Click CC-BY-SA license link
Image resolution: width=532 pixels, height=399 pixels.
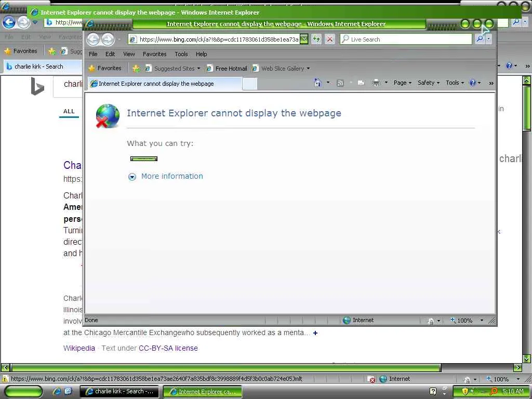168,348
